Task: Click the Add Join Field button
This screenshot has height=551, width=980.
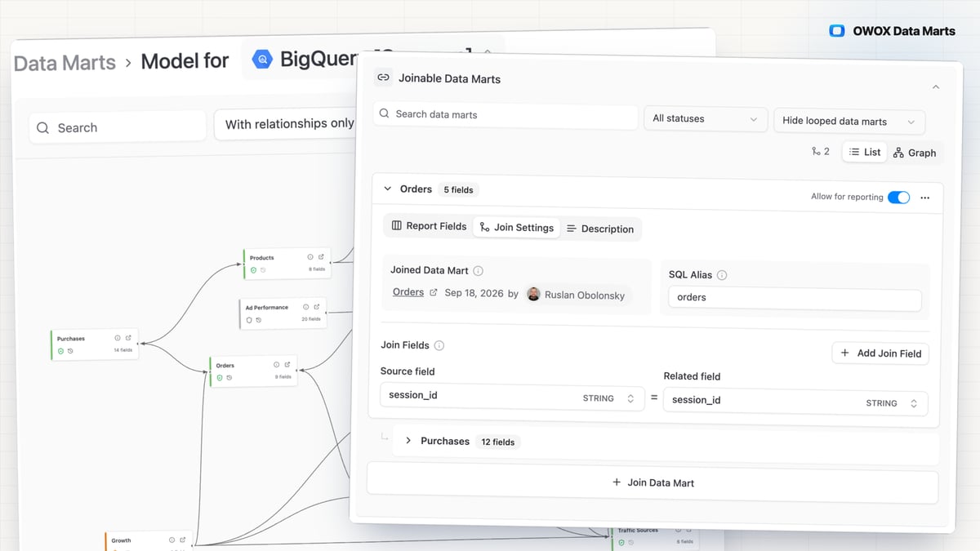Action: (880, 353)
